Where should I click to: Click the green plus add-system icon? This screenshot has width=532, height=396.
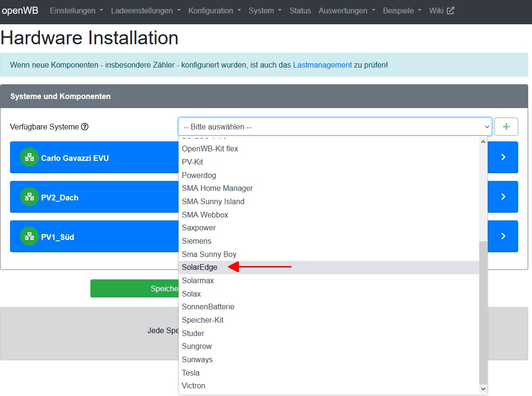[506, 127]
